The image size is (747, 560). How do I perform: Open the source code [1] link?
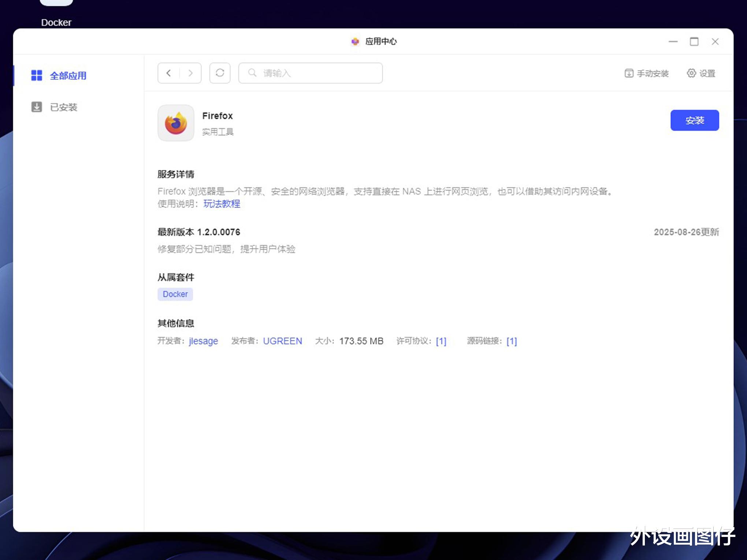[x=512, y=341]
